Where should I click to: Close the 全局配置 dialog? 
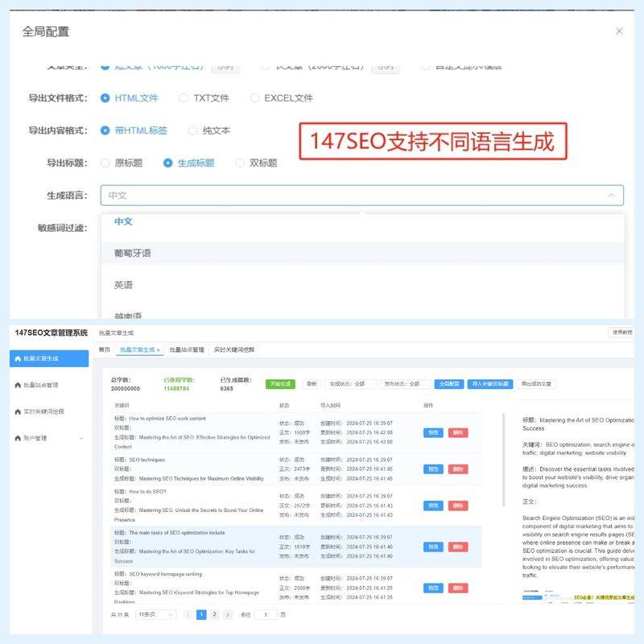click(619, 31)
